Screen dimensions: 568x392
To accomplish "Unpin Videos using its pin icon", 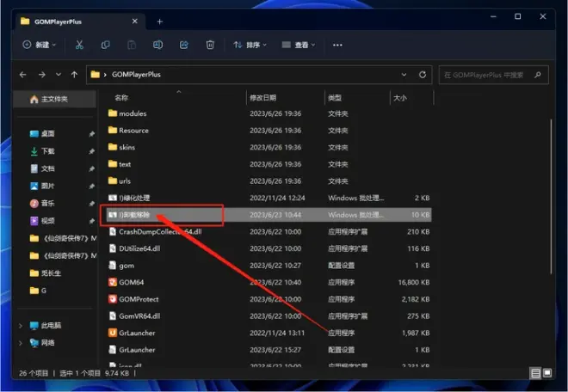I will click(91, 221).
